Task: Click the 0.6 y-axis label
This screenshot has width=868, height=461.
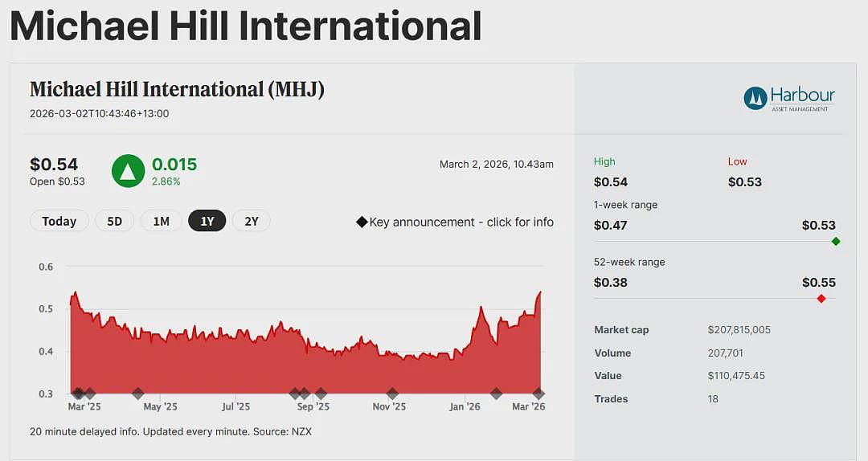Action: [46, 267]
